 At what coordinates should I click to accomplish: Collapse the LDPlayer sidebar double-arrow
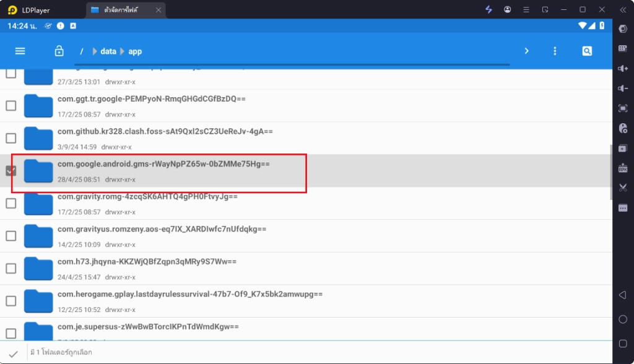pyautogui.click(x=623, y=10)
